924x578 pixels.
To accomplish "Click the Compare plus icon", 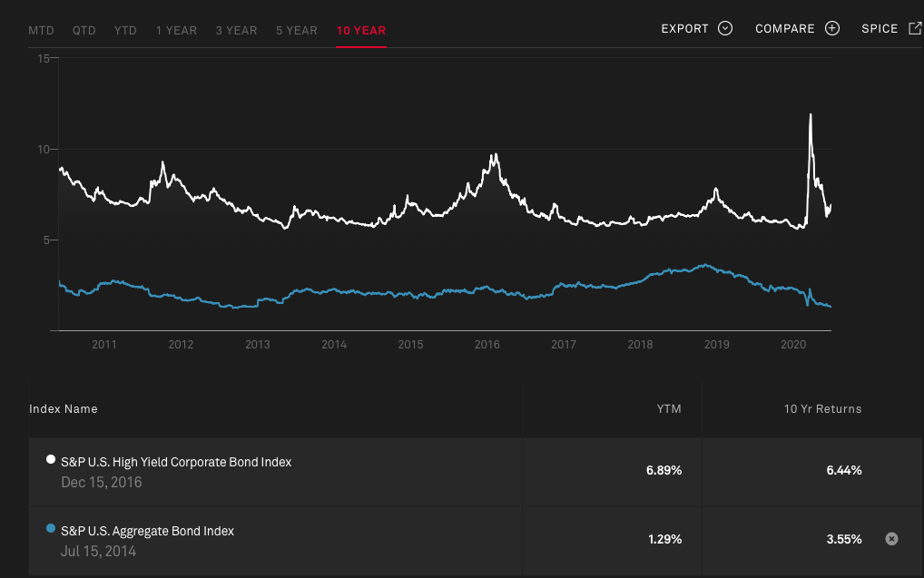I will tap(832, 28).
